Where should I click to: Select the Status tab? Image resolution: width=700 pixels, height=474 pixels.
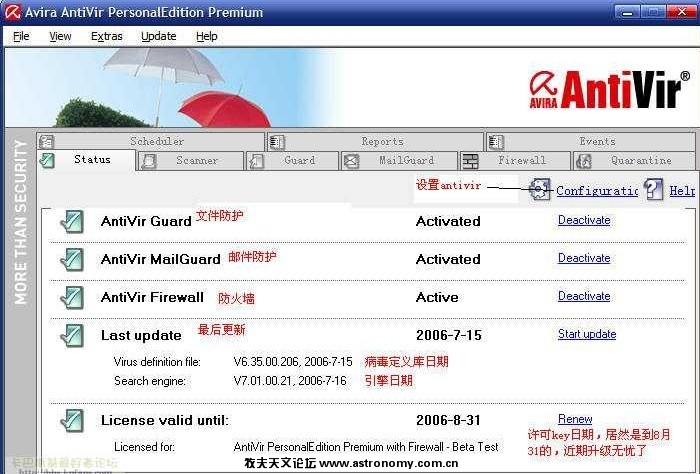pyautogui.click(x=86, y=160)
